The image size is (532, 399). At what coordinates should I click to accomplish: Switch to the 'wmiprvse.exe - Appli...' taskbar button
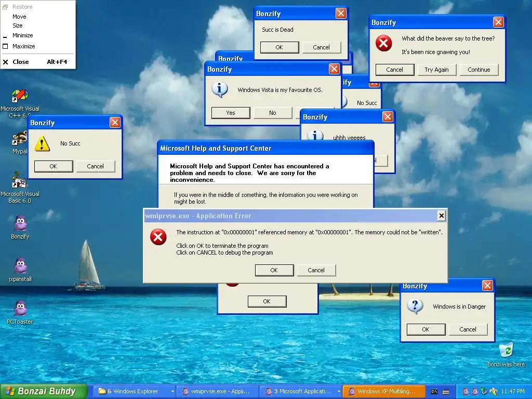pos(218,392)
